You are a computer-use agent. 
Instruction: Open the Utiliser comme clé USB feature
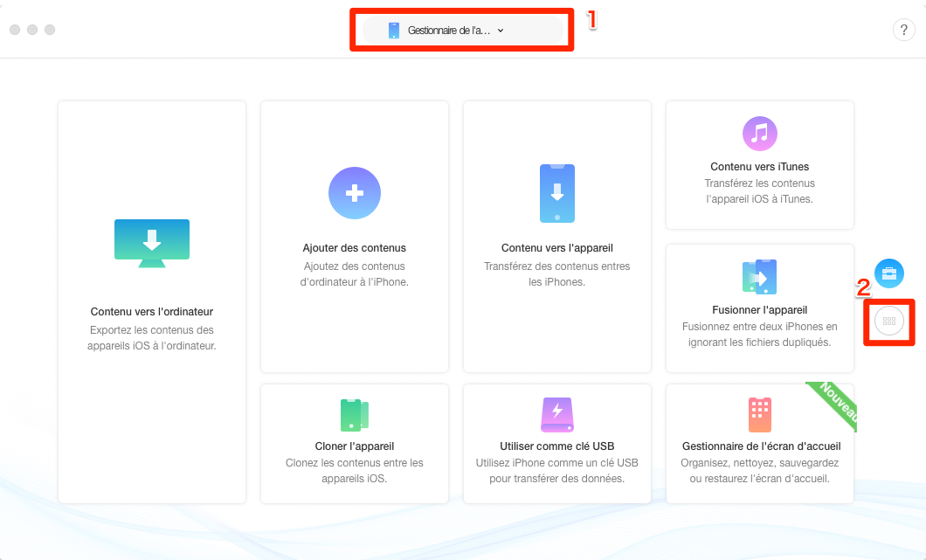click(556, 446)
